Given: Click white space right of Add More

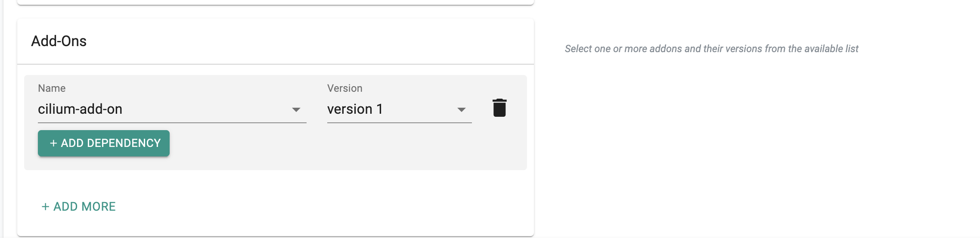Looking at the screenshot, I should pyautogui.click(x=301, y=207).
